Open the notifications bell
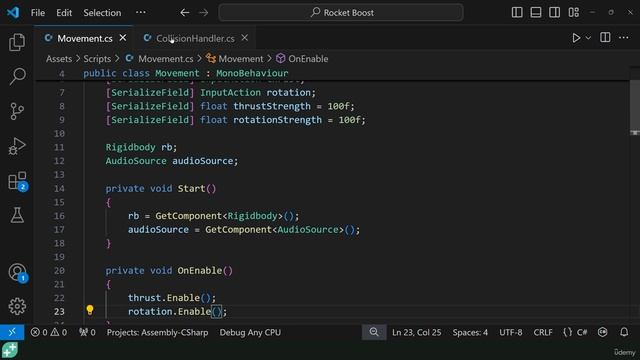Viewport: 640px width, 360px height. [x=624, y=332]
